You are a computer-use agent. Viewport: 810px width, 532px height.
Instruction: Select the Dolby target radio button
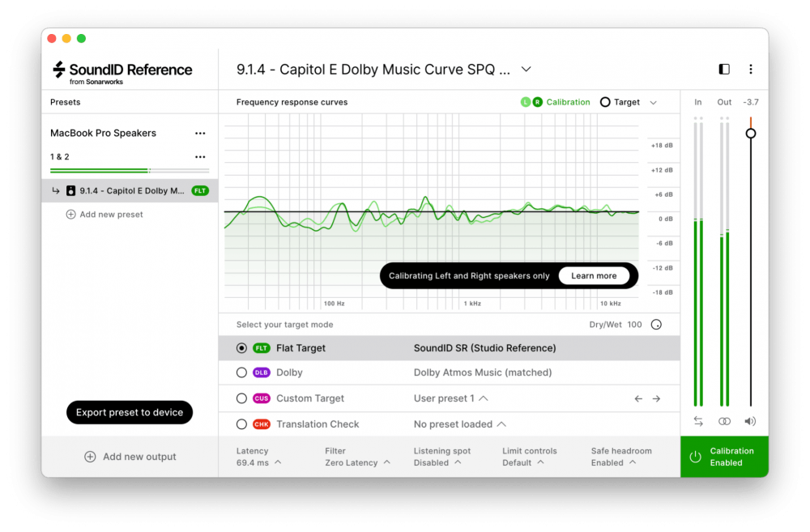click(241, 373)
